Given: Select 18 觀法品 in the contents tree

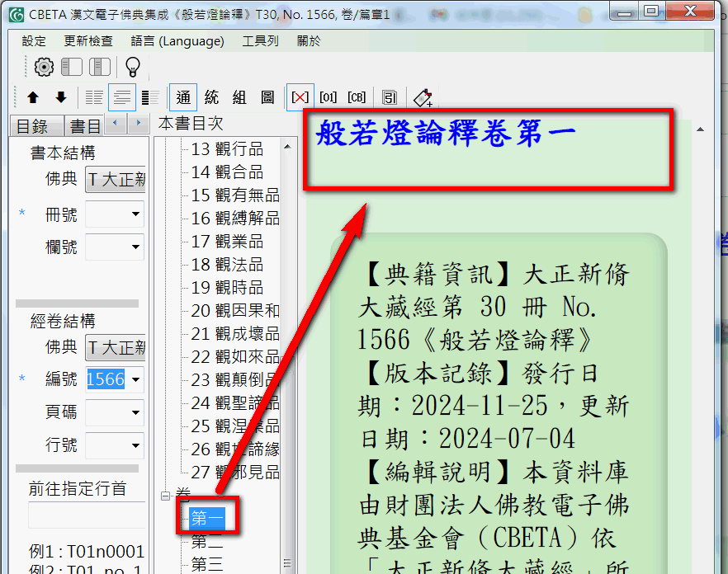Looking at the screenshot, I should click(x=227, y=265).
